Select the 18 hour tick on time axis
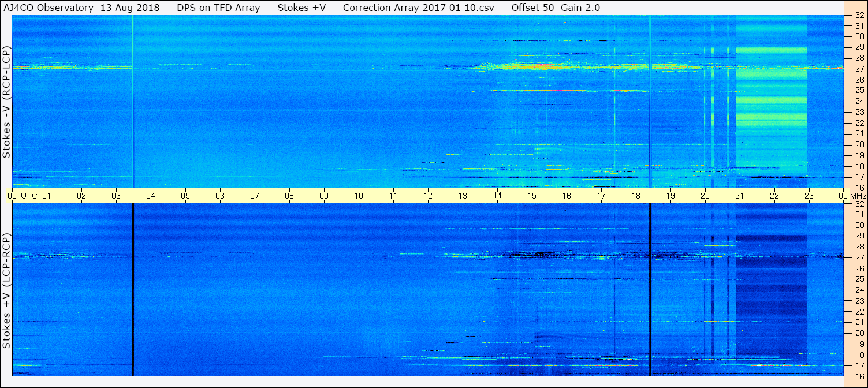The image size is (868, 388). pyautogui.click(x=636, y=196)
